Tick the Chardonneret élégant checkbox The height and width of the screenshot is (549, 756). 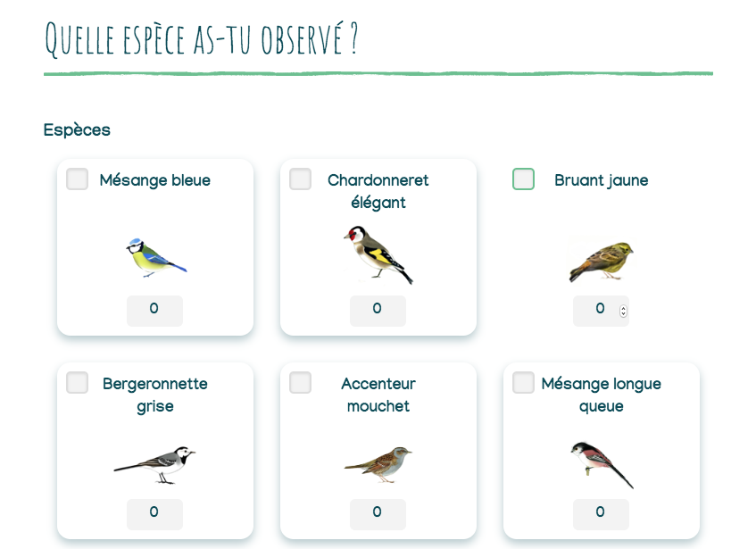pyautogui.click(x=301, y=179)
